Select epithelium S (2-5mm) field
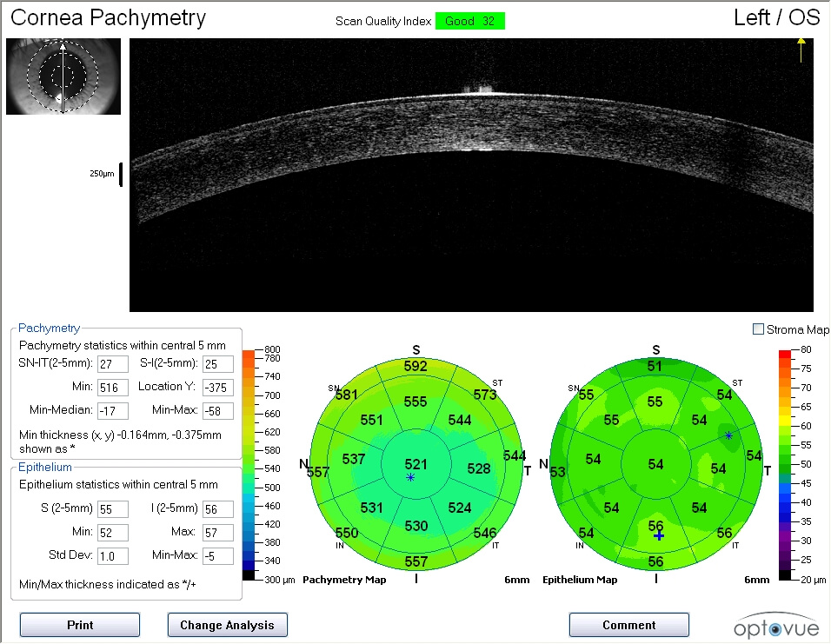 [x=113, y=509]
